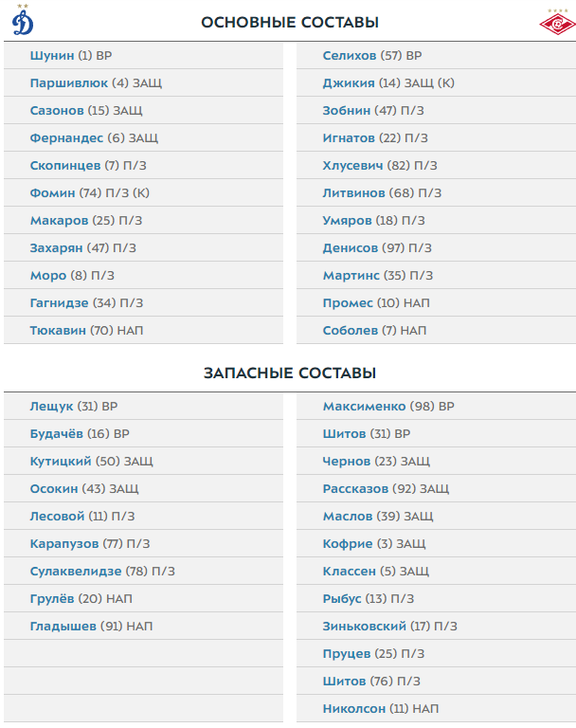The width and height of the screenshot is (576, 728).
Task: Click the Dynamo Moscow club logo
Action: coord(23,21)
